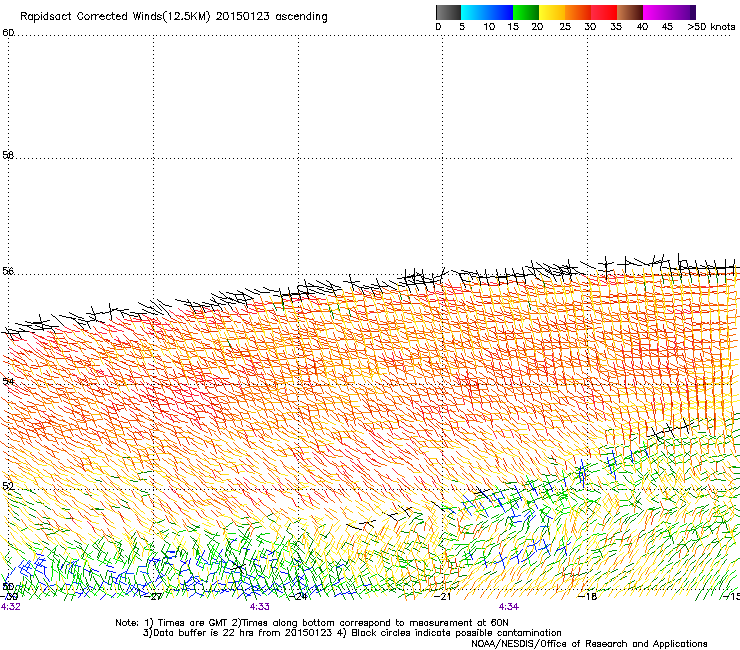The height and width of the screenshot is (650, 740).
Task: Click the title 'Rapidscat Corrected Winds(12.5KM)'
Action: tap(115, 17)
